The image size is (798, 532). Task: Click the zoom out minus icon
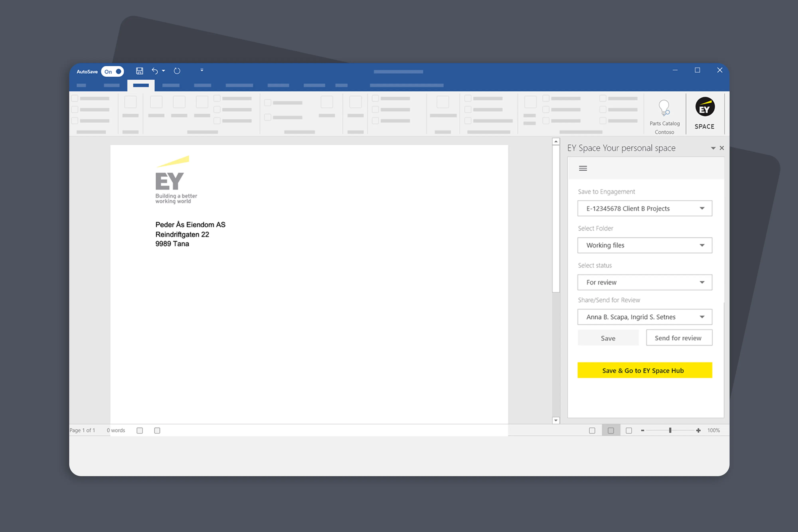tap(642, 430)
